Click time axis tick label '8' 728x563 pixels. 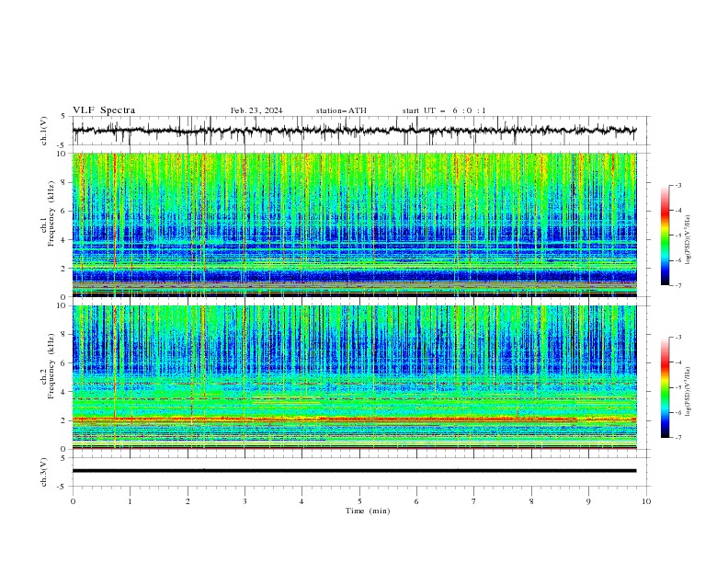531,501
